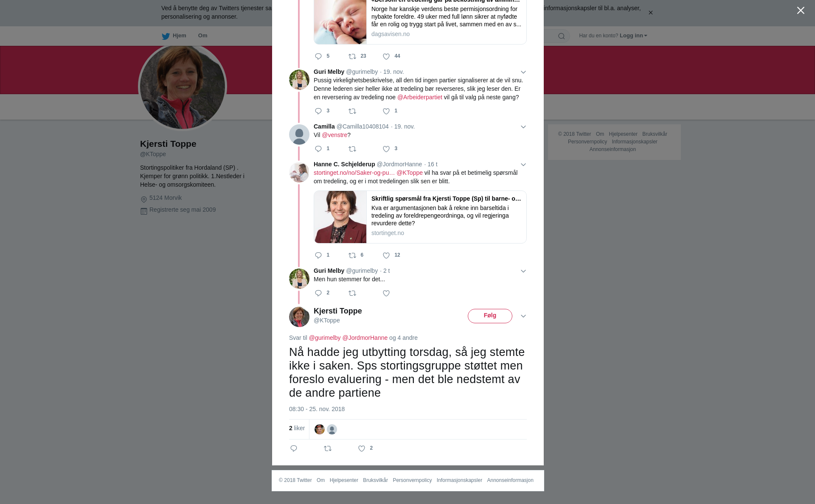
Task: Follow Kjersti Toppe with Følg button
Action: coord(490,316)
